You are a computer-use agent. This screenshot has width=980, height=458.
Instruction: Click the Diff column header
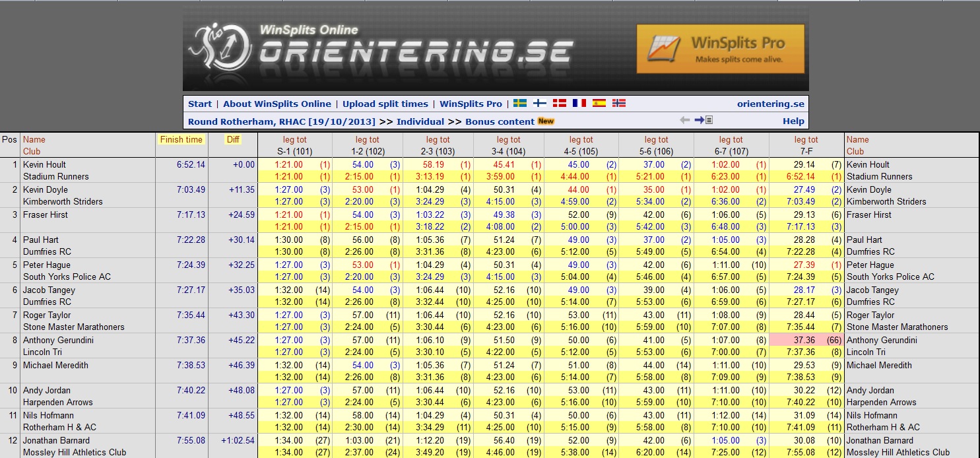pyautogui.click(x=233, y=139)
